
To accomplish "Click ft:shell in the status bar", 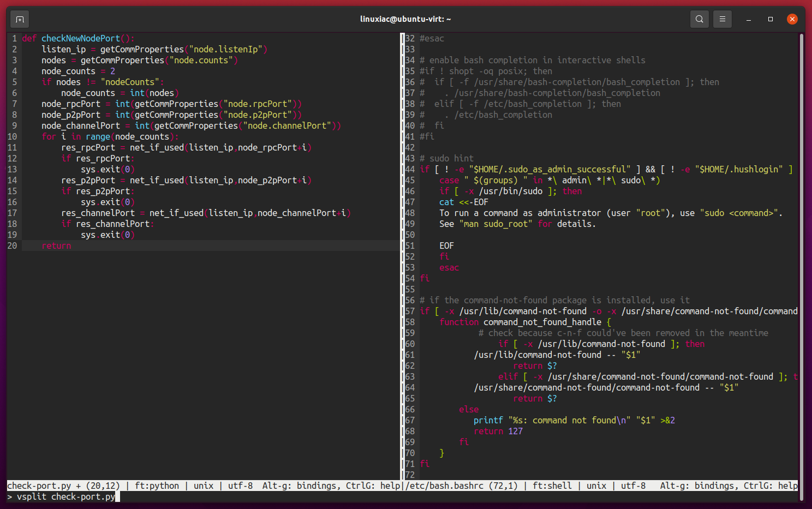I will coord(552,486).
